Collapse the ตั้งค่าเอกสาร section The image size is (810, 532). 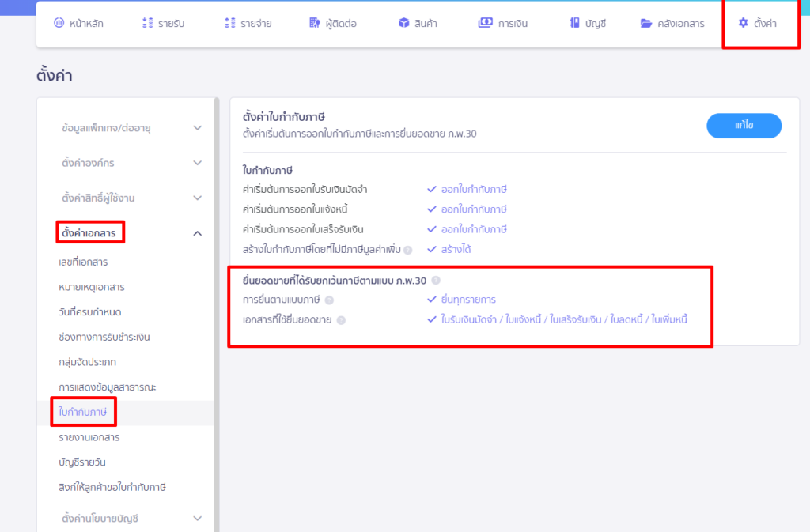pos(90,232)
